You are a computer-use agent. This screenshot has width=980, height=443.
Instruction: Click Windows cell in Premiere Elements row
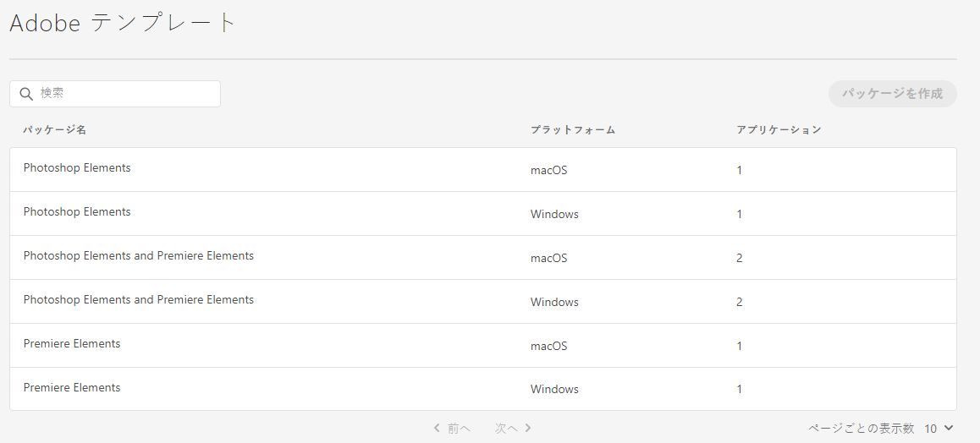pyautogui.click(x=554, y=390)
